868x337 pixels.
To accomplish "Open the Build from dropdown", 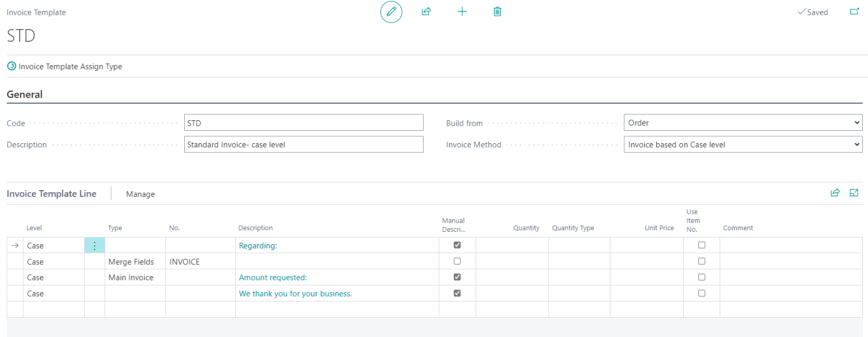I will click(743, 123).
